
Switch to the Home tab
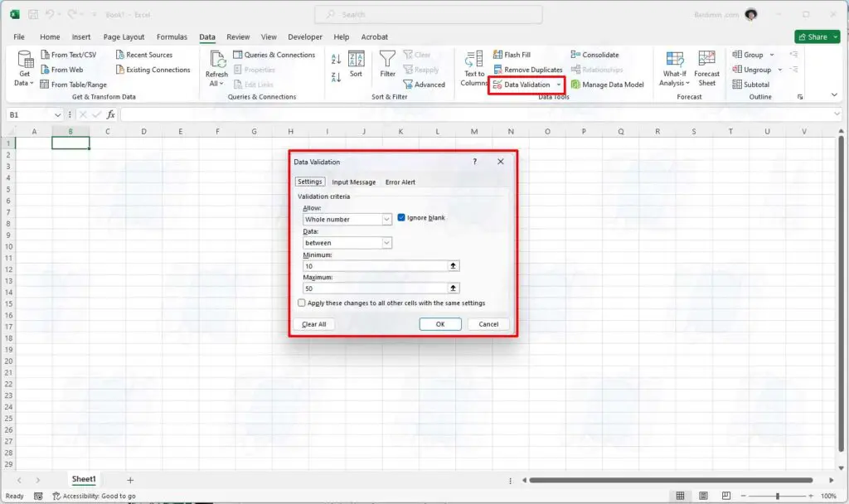click(50, 36)
